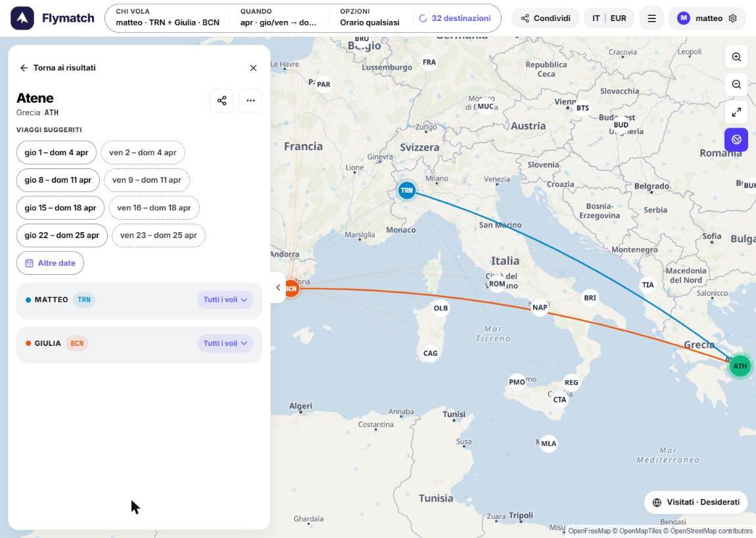Open Altre date calendar picker

coord(50,263)
